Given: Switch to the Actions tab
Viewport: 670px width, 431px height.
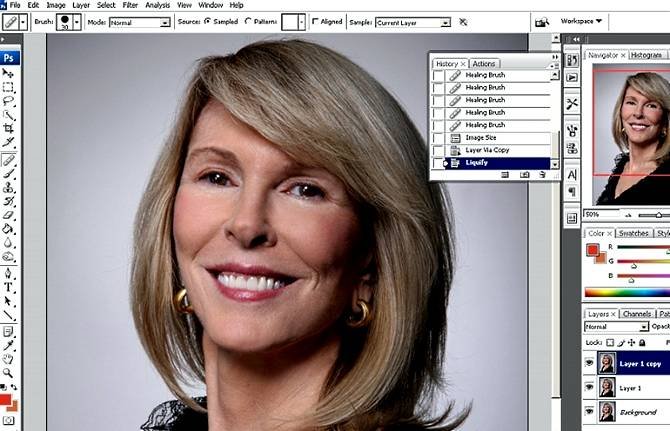Looking at the screenshot, I should point(483,63).
